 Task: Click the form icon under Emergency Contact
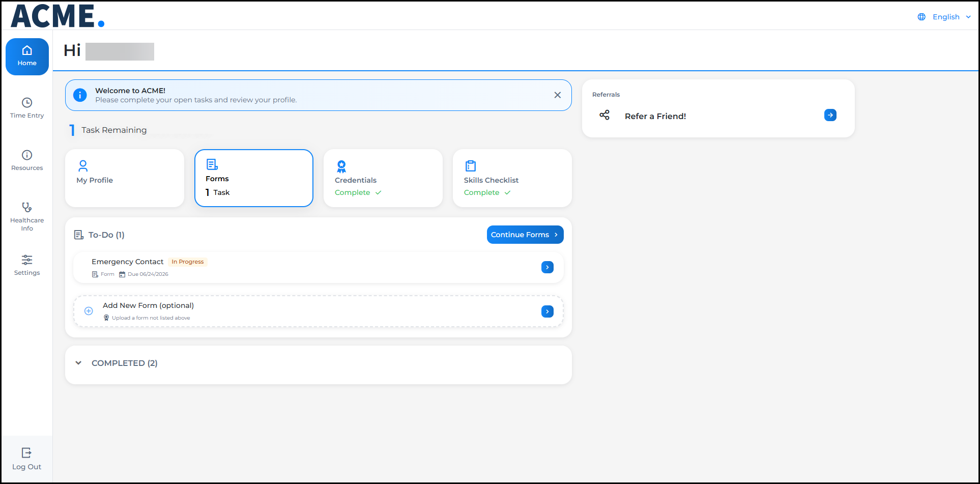(95, 274)
